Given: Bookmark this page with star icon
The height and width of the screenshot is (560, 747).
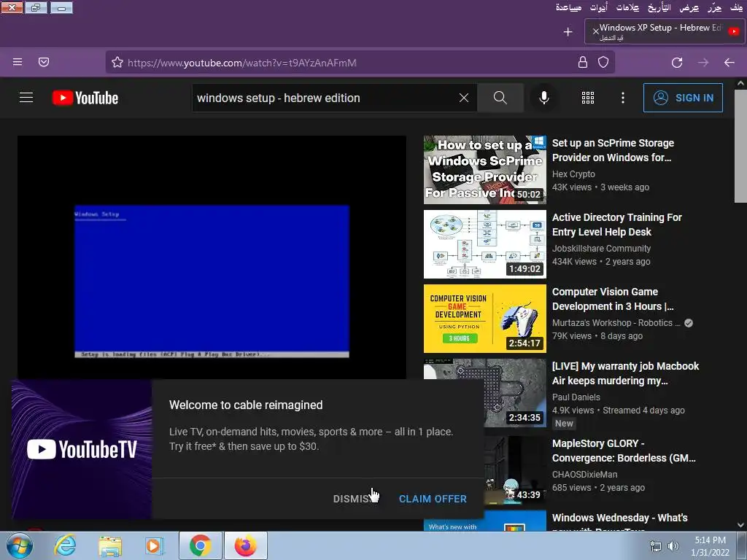Looking at the screenshot, I should click(117, 63).
